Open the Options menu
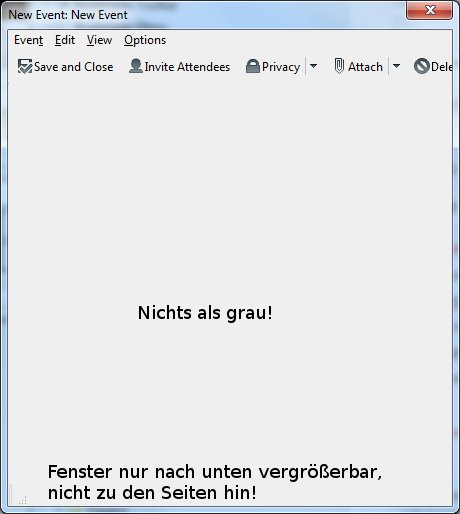The width and height of the screenshot is (460, 514). click(145, 40)
